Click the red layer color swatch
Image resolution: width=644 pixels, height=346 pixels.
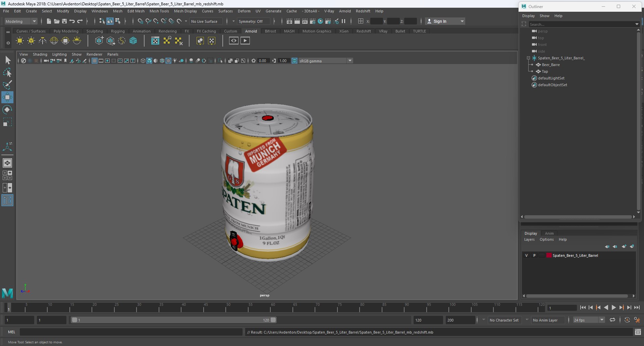[x=549, y=255]
